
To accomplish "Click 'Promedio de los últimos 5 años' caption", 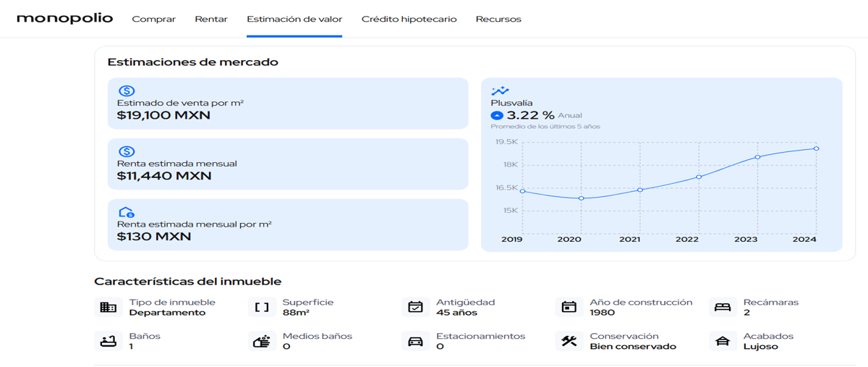I will [x=545, y=127].
